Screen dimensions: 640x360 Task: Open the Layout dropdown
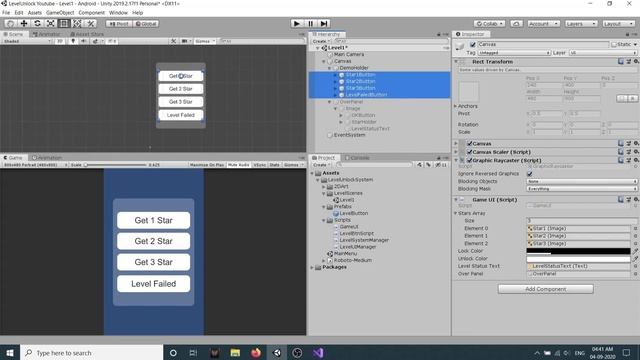pos(618,24)
